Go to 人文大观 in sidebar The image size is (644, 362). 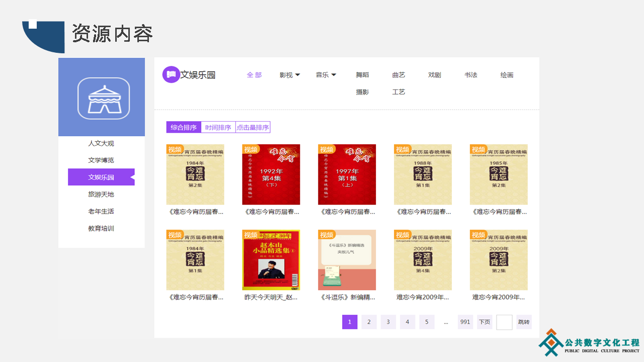point(101,143)
